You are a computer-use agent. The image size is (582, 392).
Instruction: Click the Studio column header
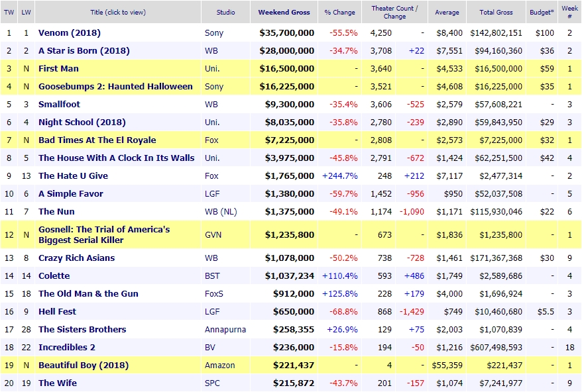(225, 12)
